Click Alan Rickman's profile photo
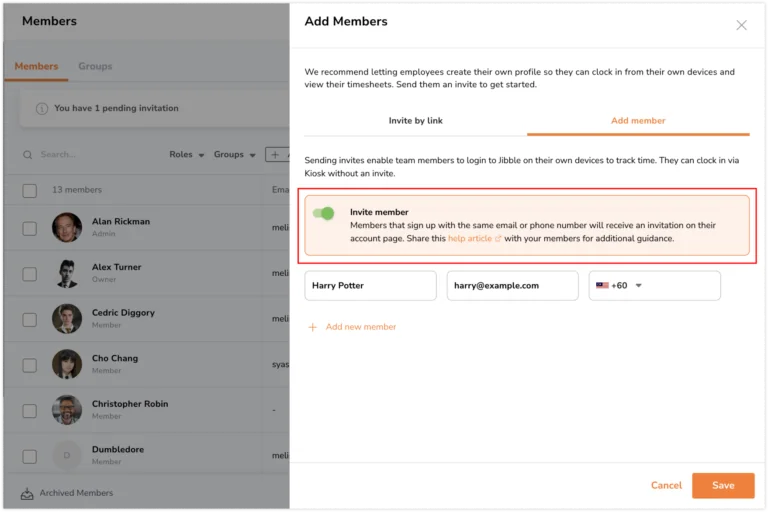This screenshot has width=768, height=512. coord(67,227)
